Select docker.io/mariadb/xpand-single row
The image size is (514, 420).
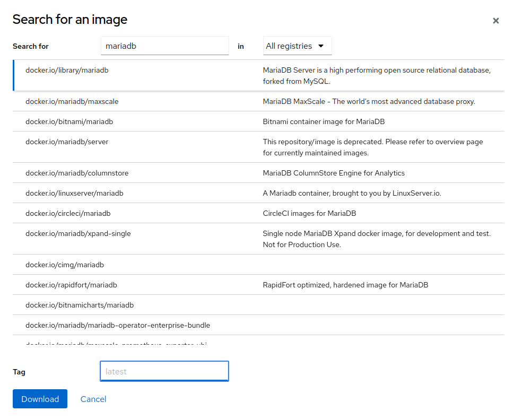click(x=78, y=233)
